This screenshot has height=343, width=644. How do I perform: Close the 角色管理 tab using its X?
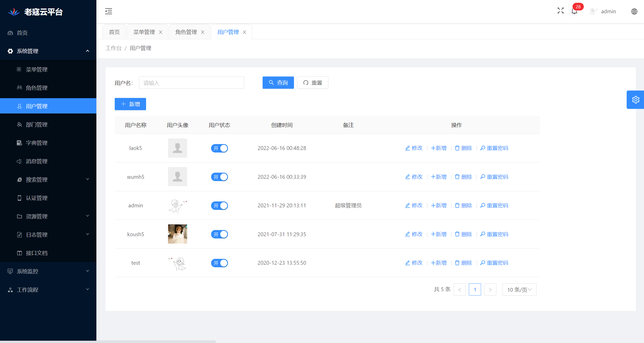tap(203, 32)
